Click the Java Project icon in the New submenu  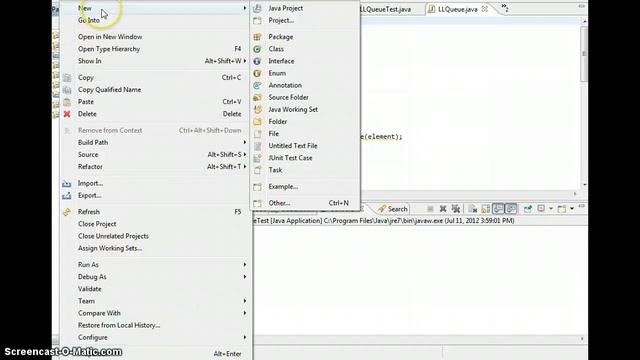click(x=257, y=8)
